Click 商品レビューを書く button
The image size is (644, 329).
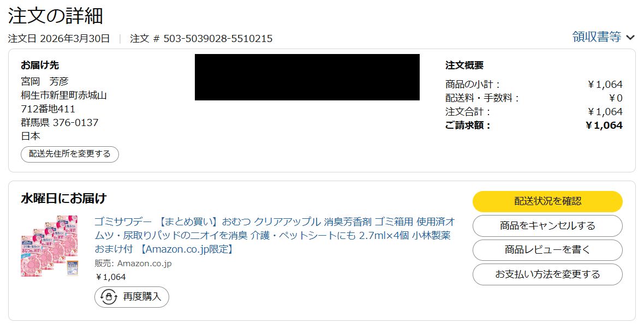tap(547, 250)
